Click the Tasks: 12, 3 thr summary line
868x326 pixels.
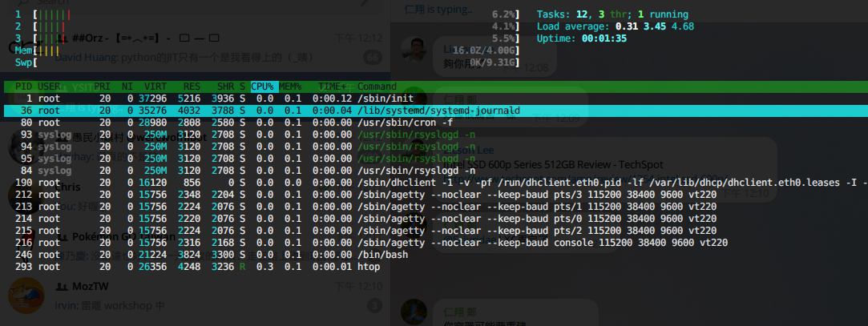click(612, 14)
